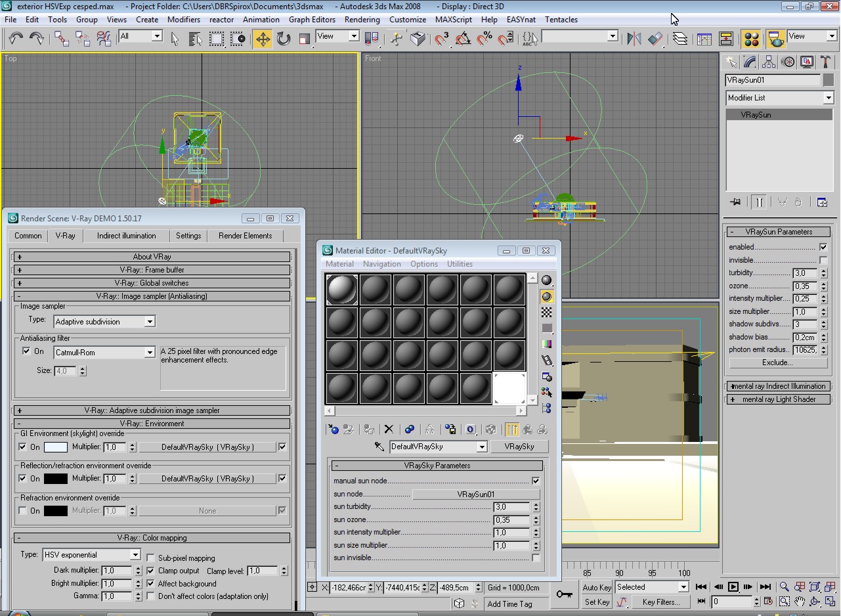Click the Undo icon in main toolbar
Screen dimensions: 841x616
(x=15, y=38)
